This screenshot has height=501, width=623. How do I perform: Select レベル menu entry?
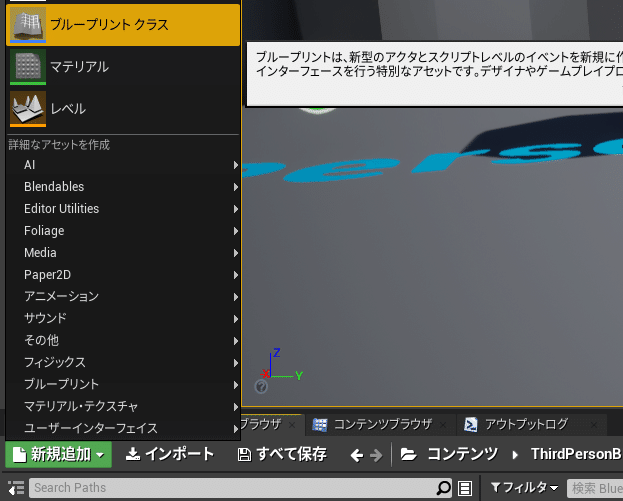[123, 108]
